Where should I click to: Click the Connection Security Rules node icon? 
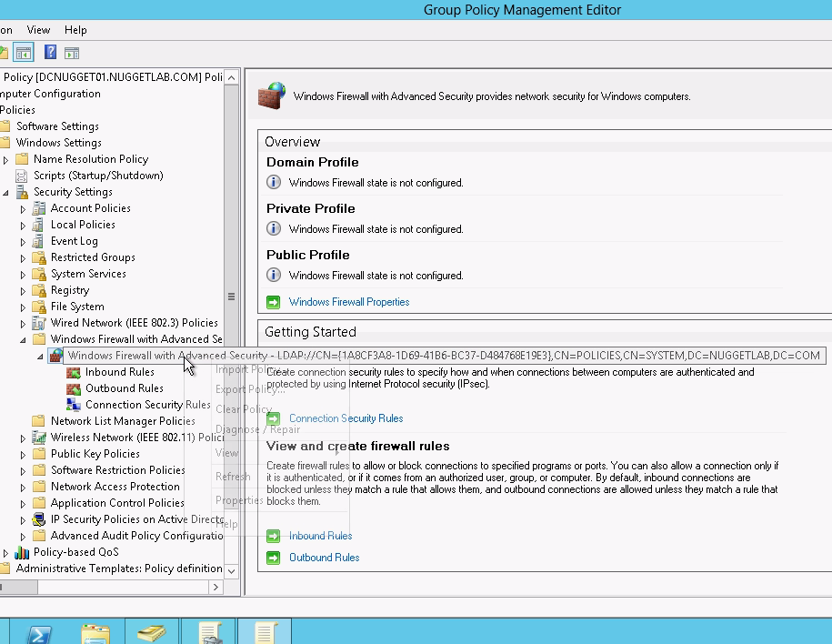coord(73,405)
